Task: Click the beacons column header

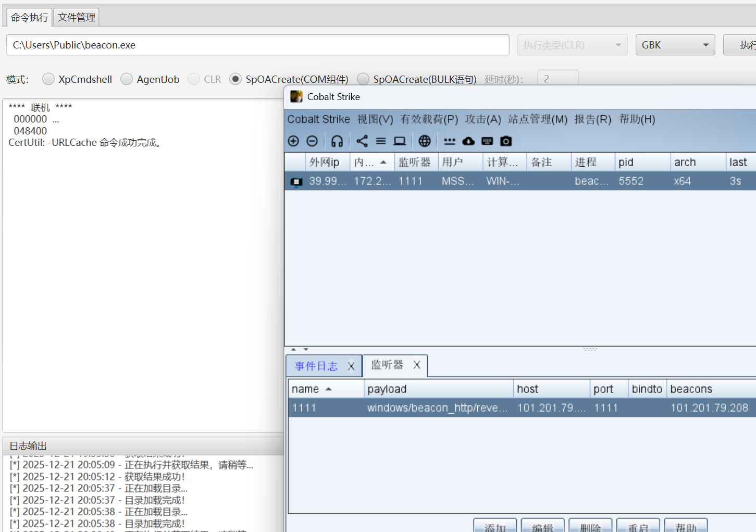Action: pyautogui.click(x=711, y=389)
